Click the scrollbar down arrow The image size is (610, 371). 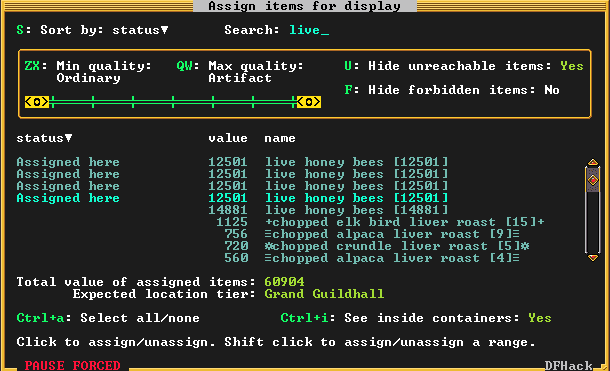point(593,258)
